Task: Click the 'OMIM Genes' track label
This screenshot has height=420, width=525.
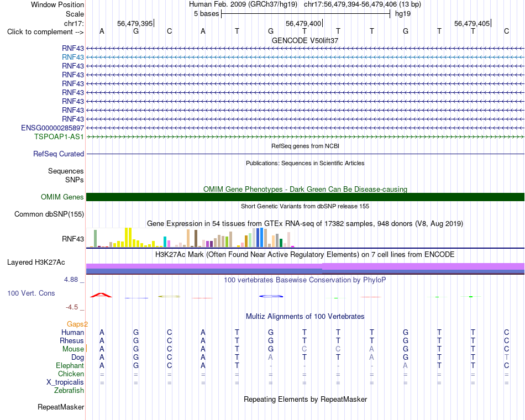Action: pos(62,197)
